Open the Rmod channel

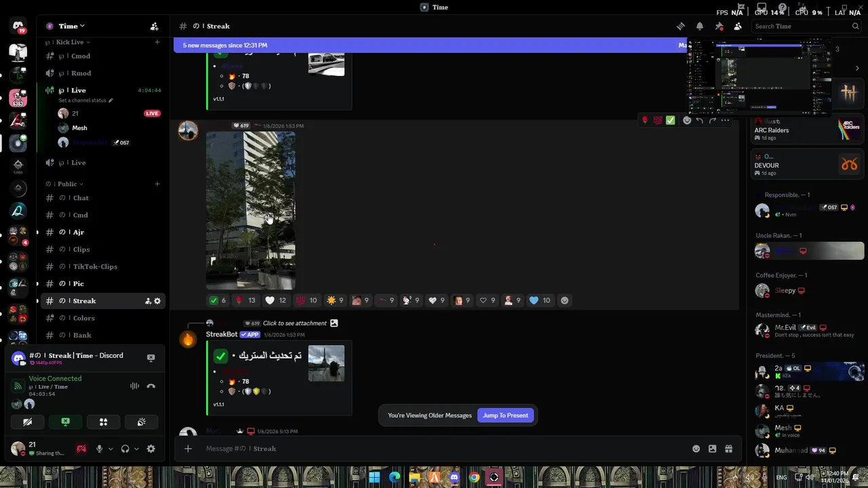point(102,73)
